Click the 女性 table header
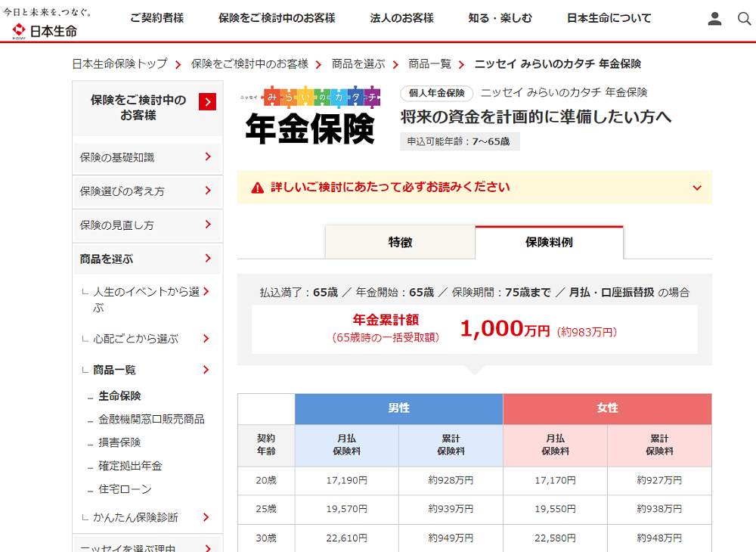 pos(608,408)
